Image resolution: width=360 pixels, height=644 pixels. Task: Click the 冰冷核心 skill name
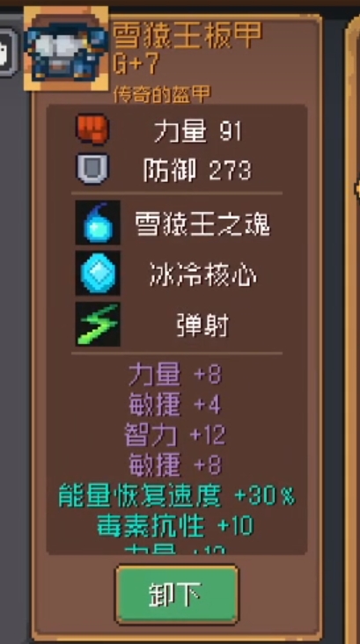coord(203,275)
